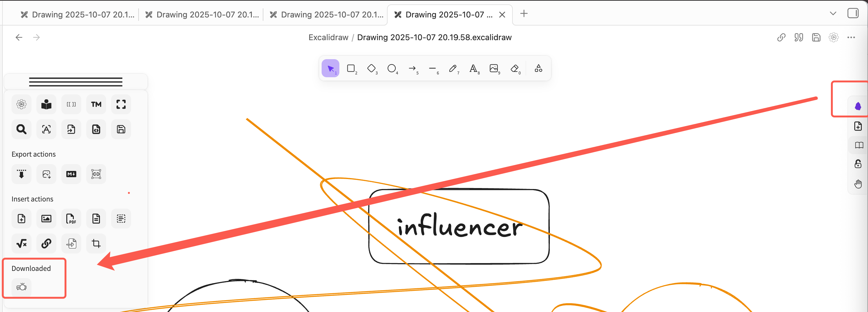Click the new document plus icon on the right edge
Viewport: 868px width, 312px height.
point(858,126)
